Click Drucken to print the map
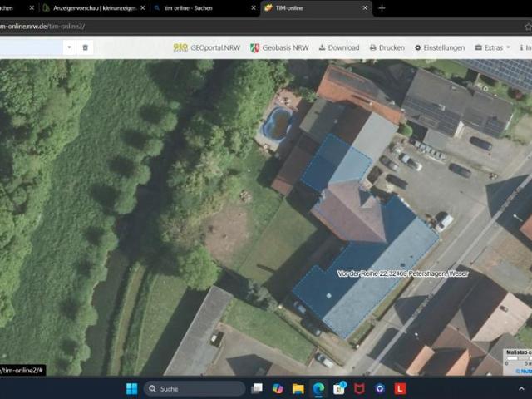 (387, 48)
